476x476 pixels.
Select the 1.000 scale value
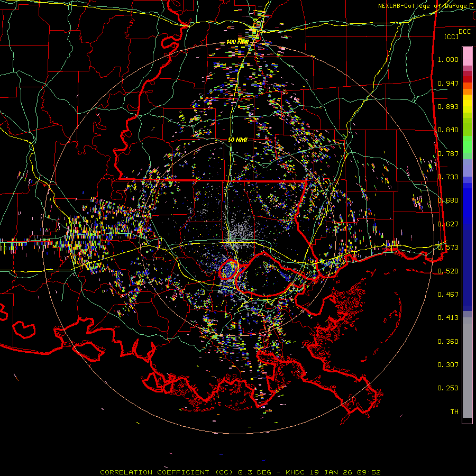pyautogui.click(x=448, y=59)
